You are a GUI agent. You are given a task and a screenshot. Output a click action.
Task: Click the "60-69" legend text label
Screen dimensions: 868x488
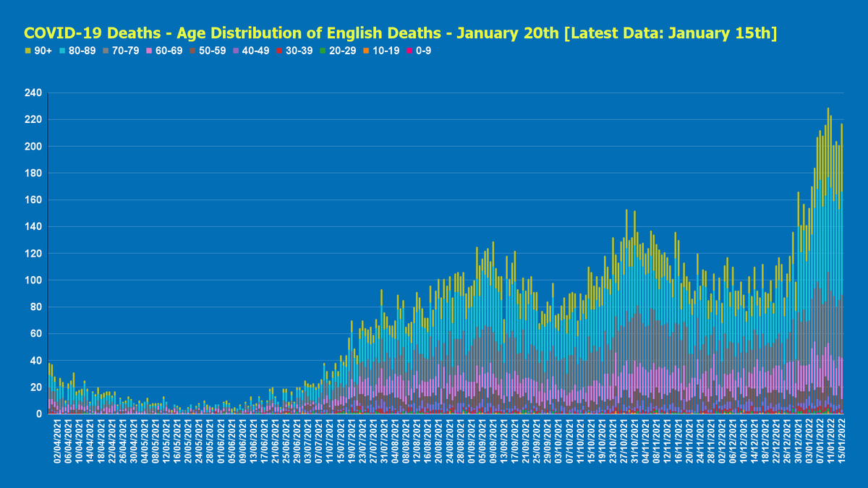168,51
